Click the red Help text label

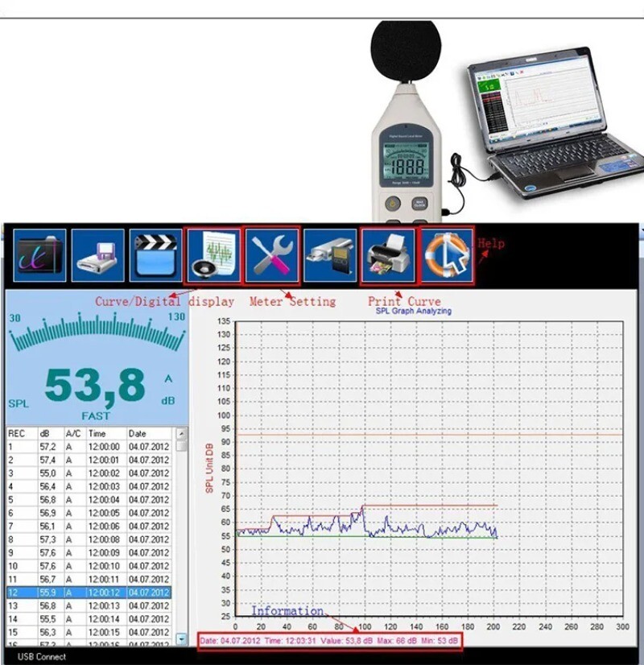tap(492, 242)
